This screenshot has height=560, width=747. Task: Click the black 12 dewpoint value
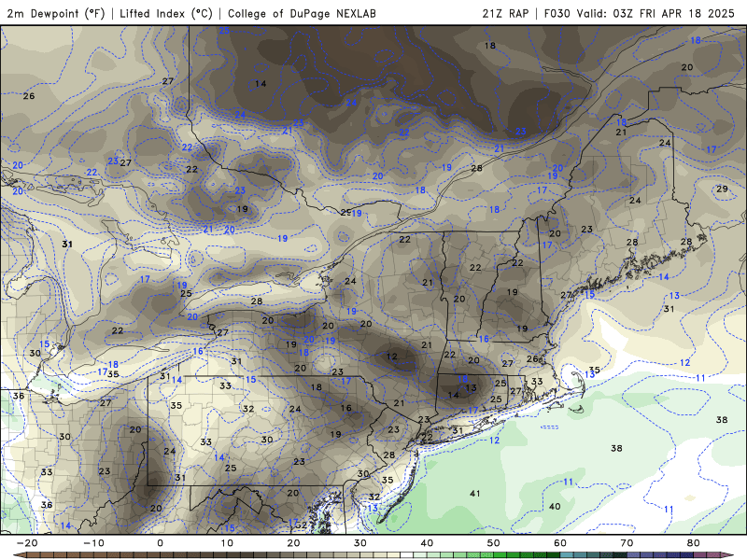[392, 357]
